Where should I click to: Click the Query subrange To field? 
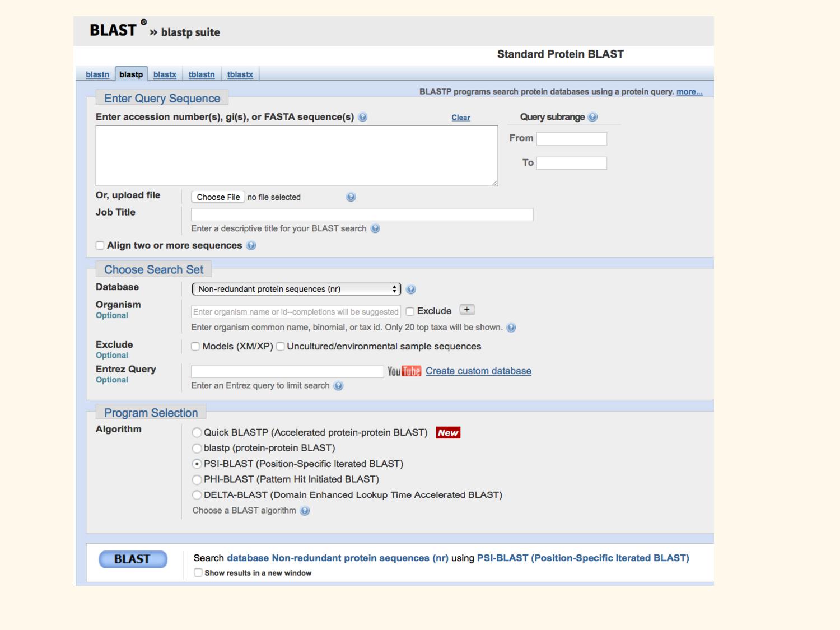(572, 163)
